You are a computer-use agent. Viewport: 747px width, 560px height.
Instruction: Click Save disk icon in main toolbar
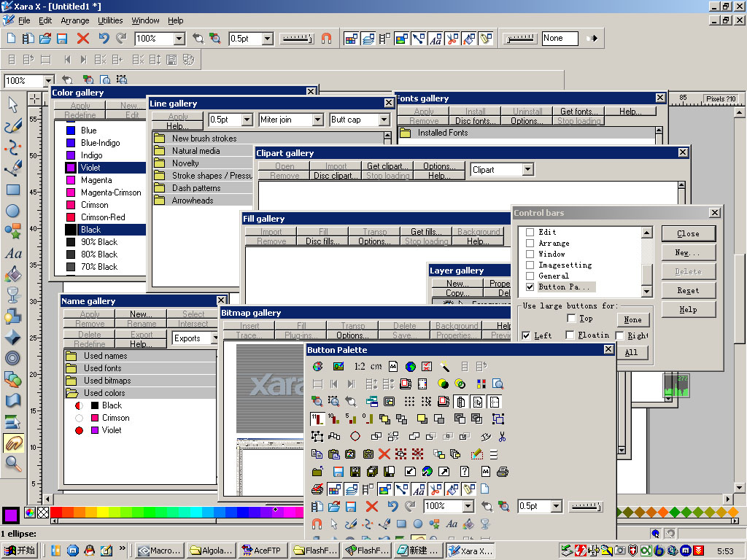tap(62, 38)
